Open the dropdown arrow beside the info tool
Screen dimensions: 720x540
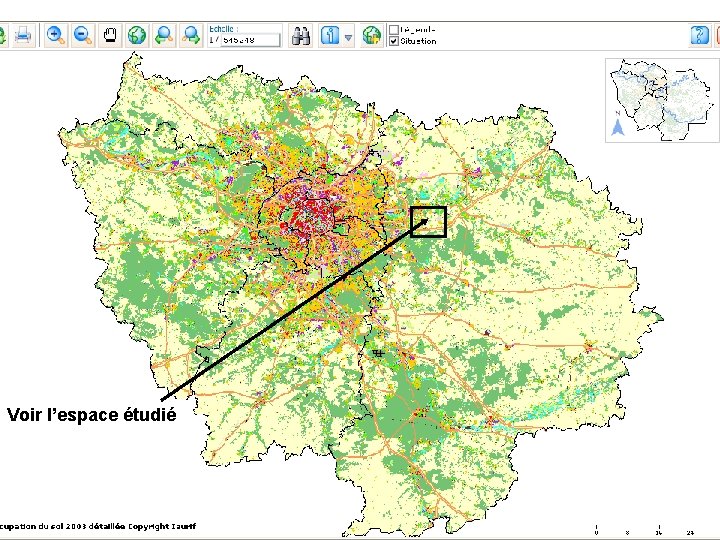tap(349, 37)
